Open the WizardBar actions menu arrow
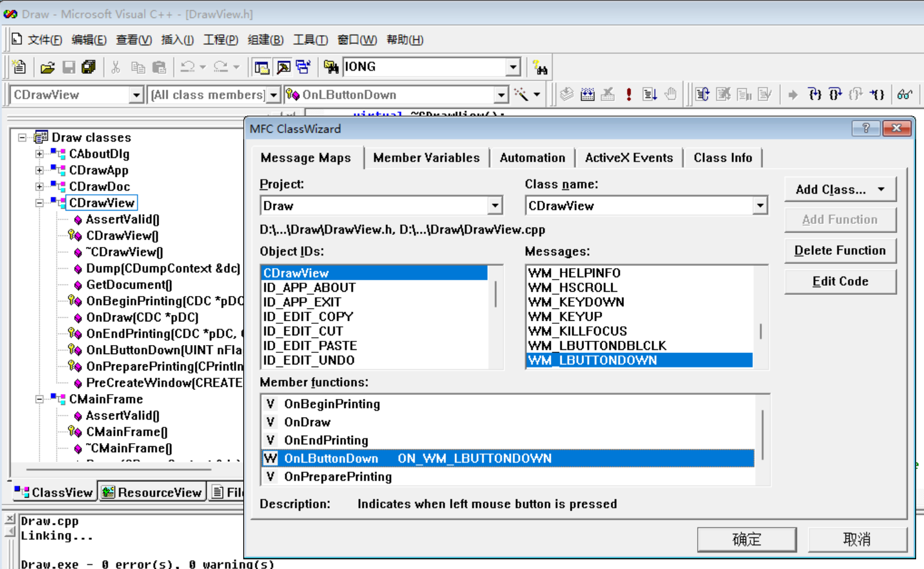The height and width of the screenshot is (569, 924). tap(537, 94)
